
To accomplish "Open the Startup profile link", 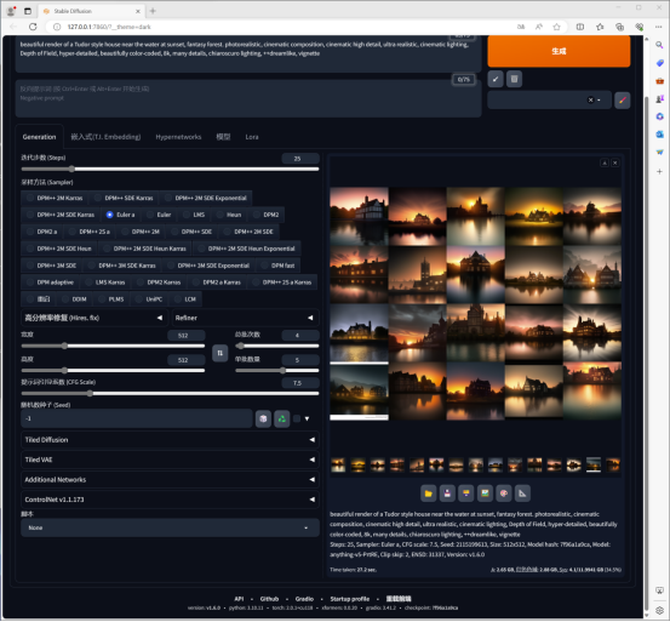I will tap(350, 599).
